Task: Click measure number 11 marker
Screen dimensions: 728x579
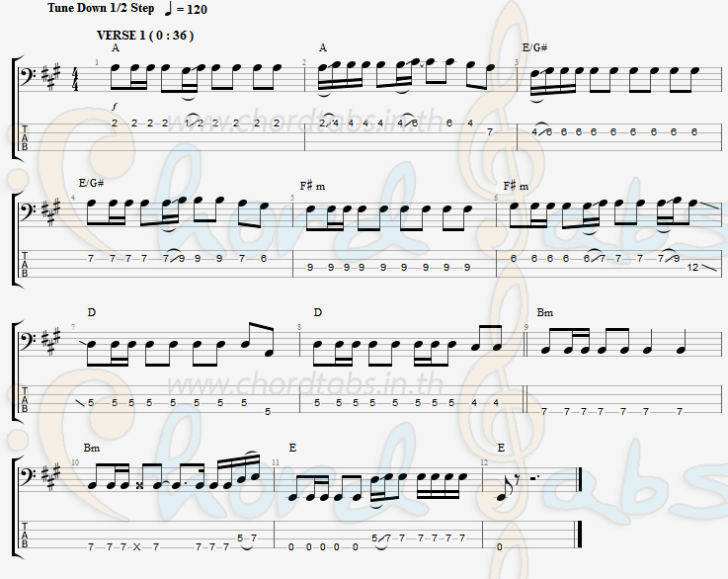Action: coord(276,462)
